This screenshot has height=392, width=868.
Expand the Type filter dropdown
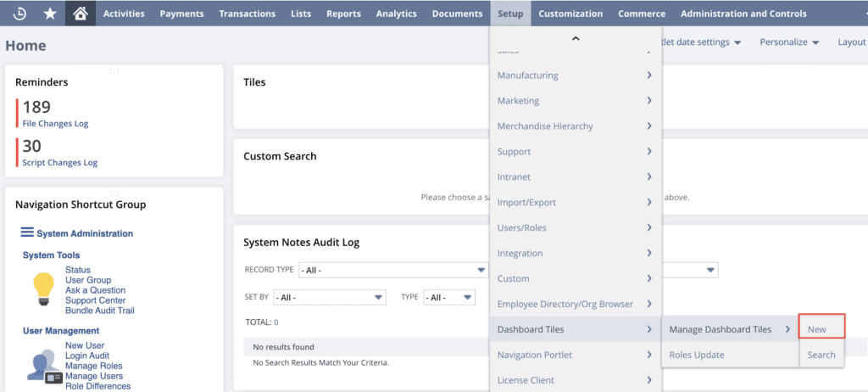pyautogui.click(x=448, y=298)
